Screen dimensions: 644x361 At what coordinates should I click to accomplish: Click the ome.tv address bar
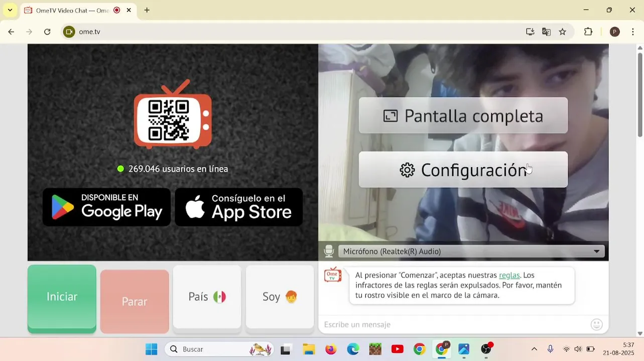pyautogui.click(x=296, y=32)
